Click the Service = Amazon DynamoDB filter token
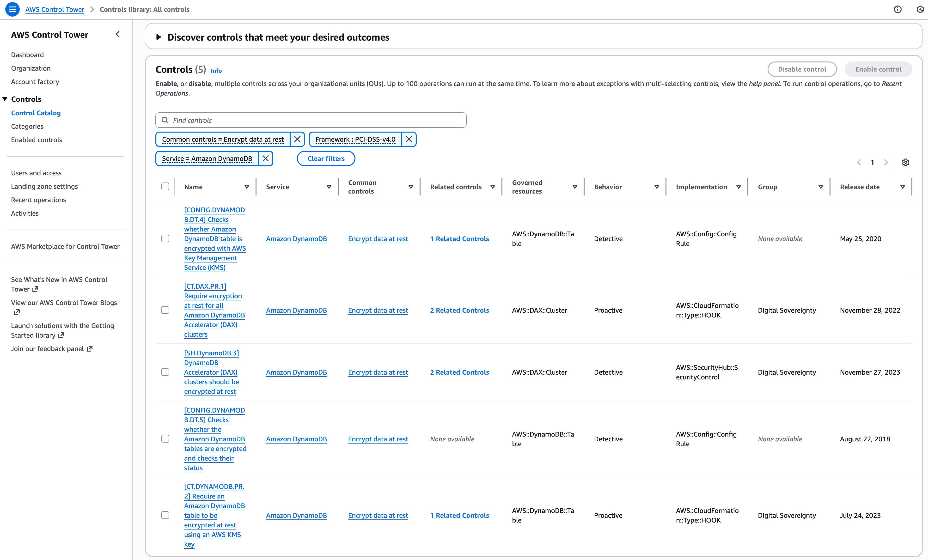The image size is (928, 560). [x=207, y=158]
